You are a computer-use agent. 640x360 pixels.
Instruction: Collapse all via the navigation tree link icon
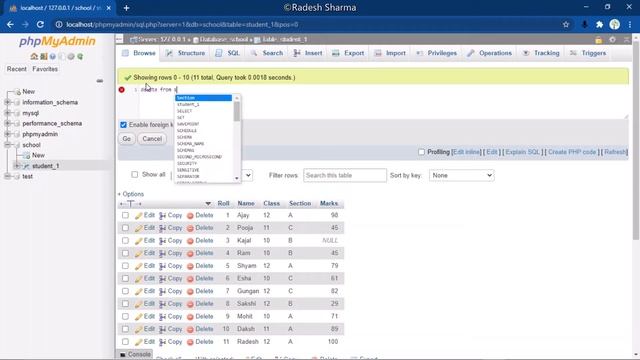(x=100, y=81)
